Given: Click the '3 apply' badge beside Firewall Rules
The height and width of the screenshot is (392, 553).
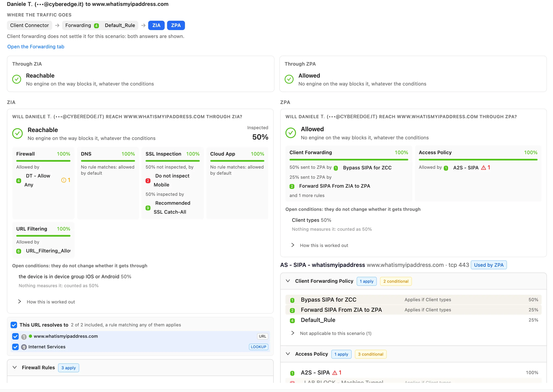Looking at the screenshot, I should click(69, 368).
